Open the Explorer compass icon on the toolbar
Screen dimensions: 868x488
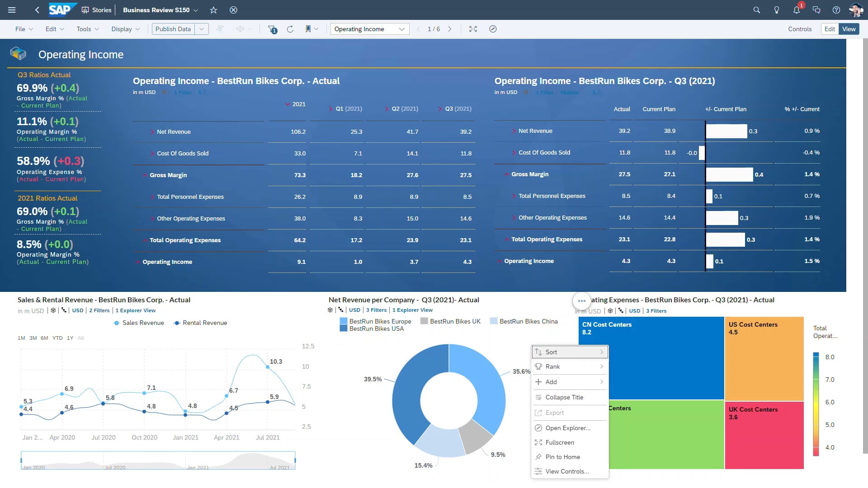pos(493,29)
